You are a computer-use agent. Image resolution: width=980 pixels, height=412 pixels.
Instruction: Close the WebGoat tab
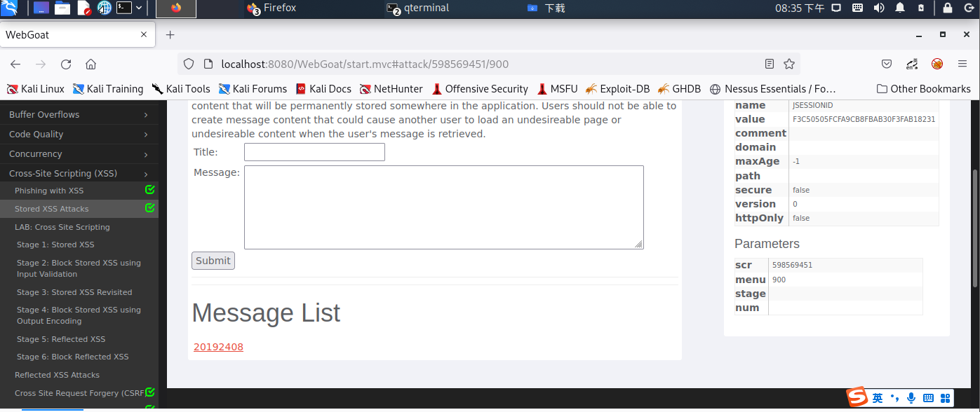(x=144, y=34)
